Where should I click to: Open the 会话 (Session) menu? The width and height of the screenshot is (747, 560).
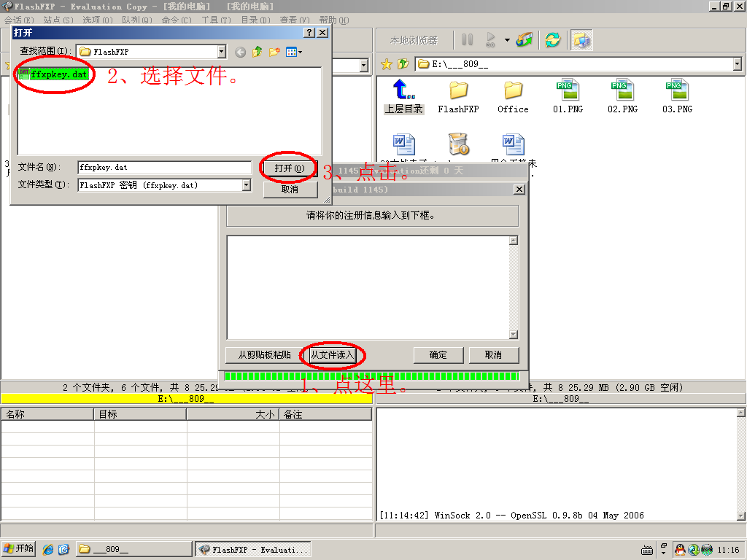19,20
